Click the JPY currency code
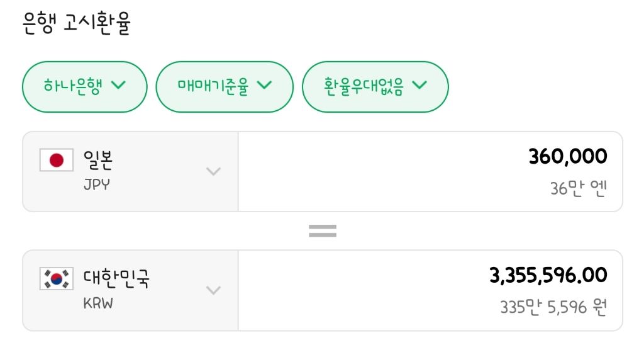Image resolution: width=644 pixels, height=340 pixels. 97,185
